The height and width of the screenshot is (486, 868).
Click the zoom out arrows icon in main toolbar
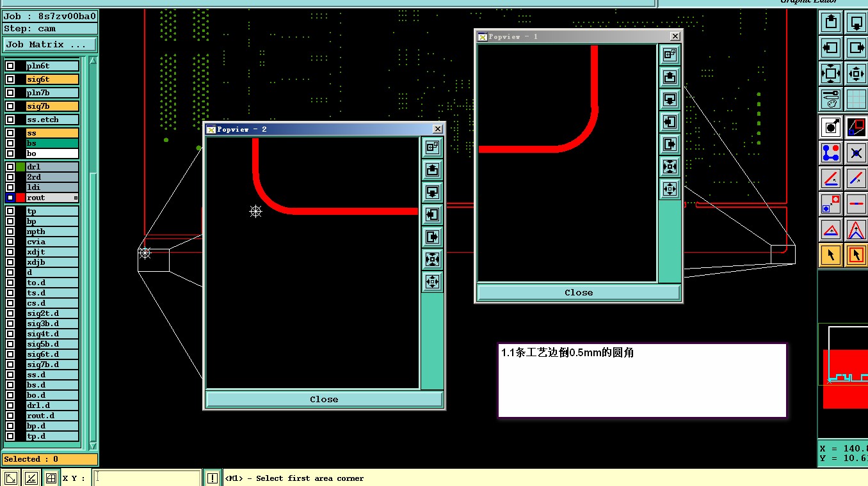831,74
